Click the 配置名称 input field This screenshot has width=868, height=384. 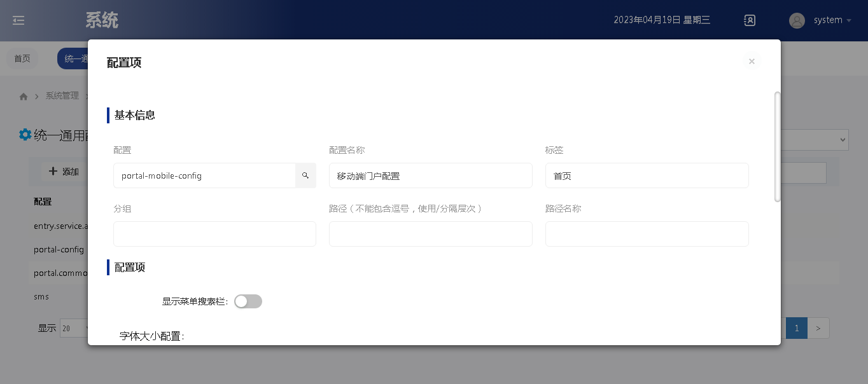tap(430, 175)
